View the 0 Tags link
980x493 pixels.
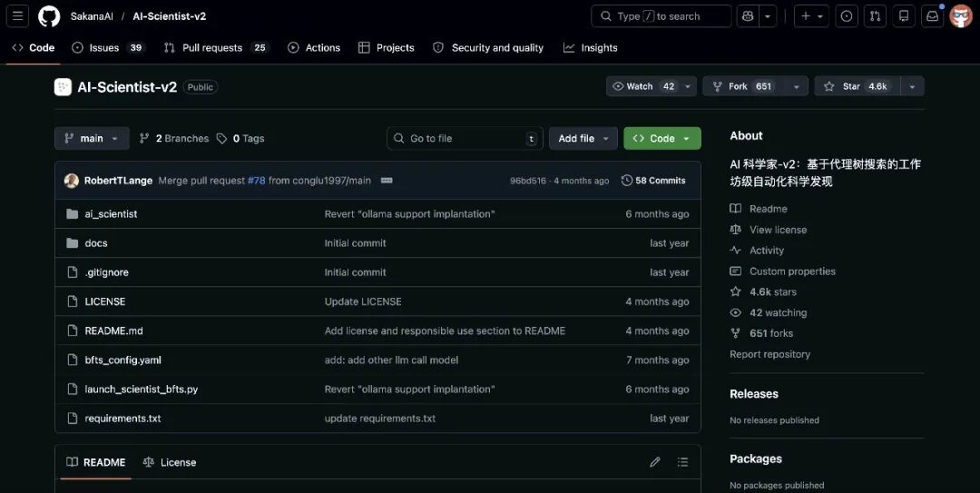[x=240, y=138]
